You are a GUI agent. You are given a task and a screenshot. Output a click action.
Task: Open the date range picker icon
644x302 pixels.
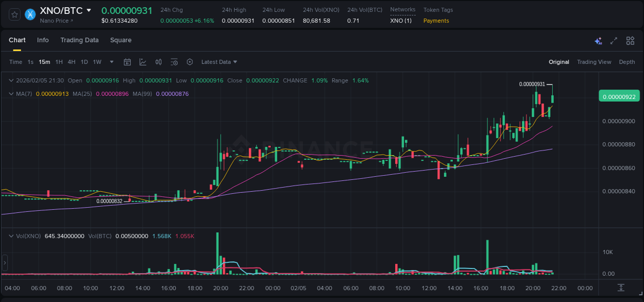click(127, 62)
